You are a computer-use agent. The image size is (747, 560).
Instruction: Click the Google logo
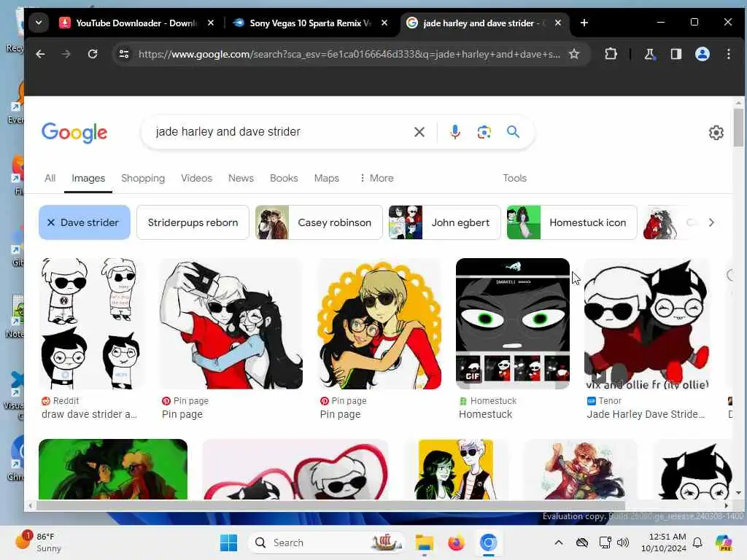pos(74,133)
